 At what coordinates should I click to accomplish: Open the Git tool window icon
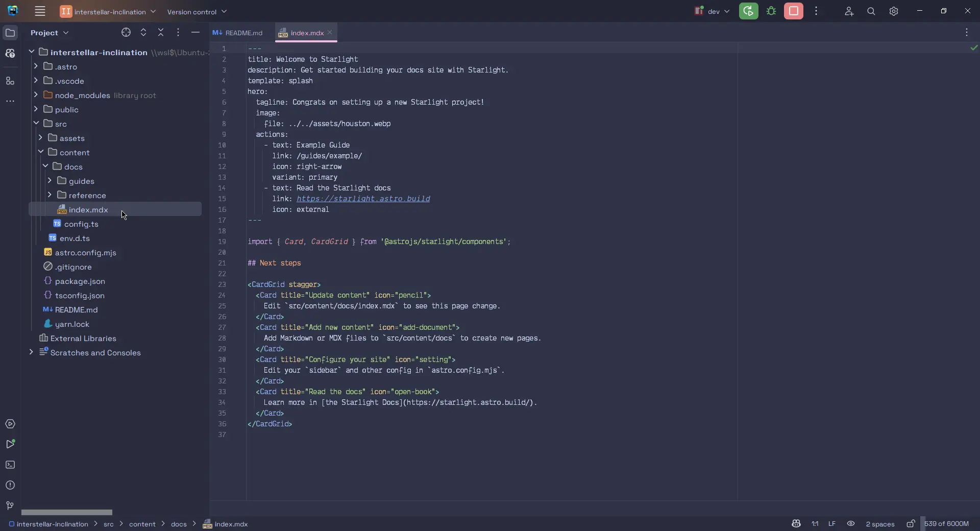10,506
